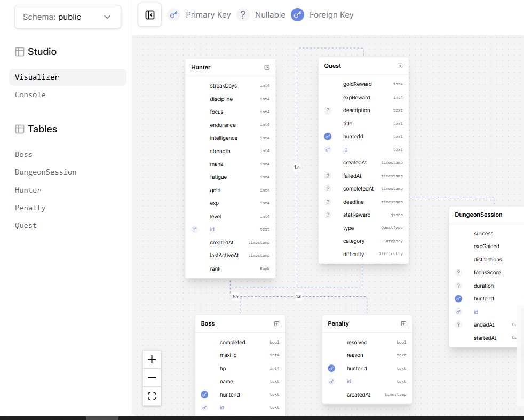Click the nullable icon beside DungeonSession focusScore
The width and height of the screenshot is (524, 420).
coord(458,273)
